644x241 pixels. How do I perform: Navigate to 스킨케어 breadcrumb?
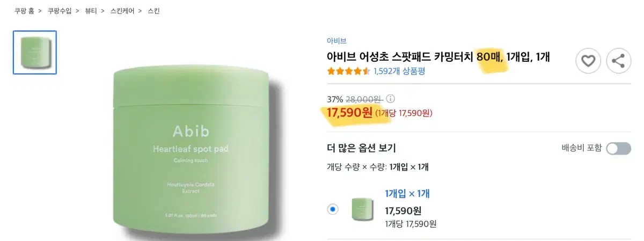[x=122, y=11]
